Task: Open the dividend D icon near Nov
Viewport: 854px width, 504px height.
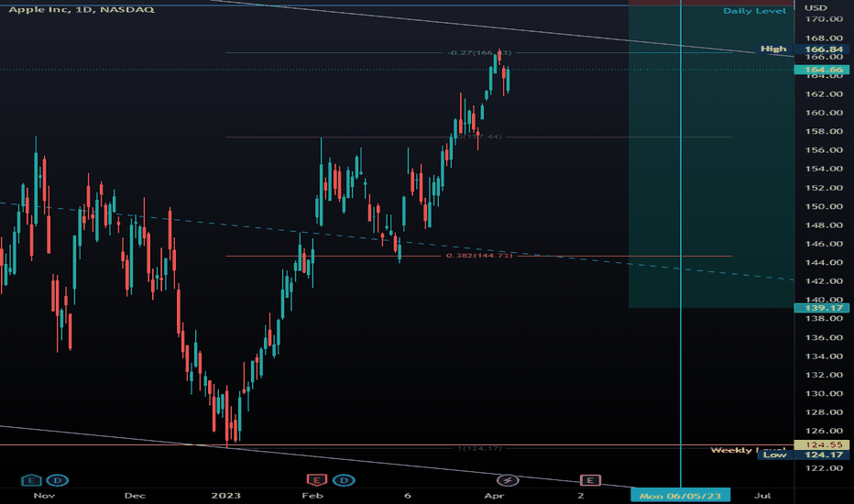Action: tap(57, 480)
